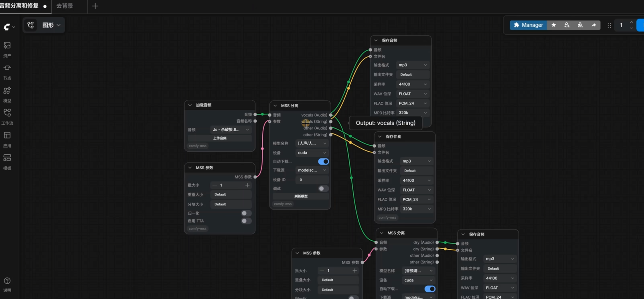Open 下载源 modelsc... dropdown in first MSS 分离
The height and width of the screenshot is (299, 644).
[x=312, y=170]
